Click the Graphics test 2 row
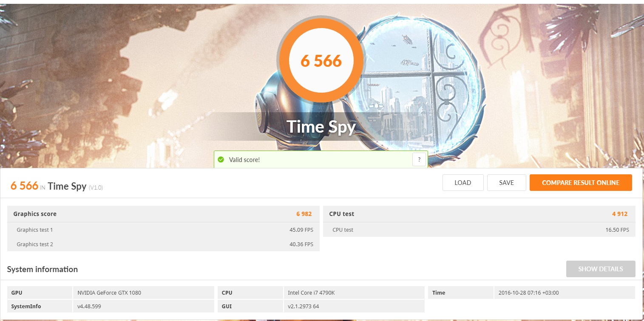The height and width of the screenshot is (321, 644). pos(163,244)
